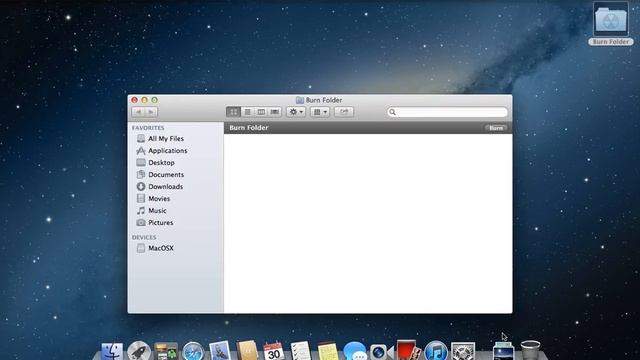Screen dimensions: 640x360
Task: Switch to icon view in Finder toolbar
Action: pyautogui.click(x=233, y=112)
